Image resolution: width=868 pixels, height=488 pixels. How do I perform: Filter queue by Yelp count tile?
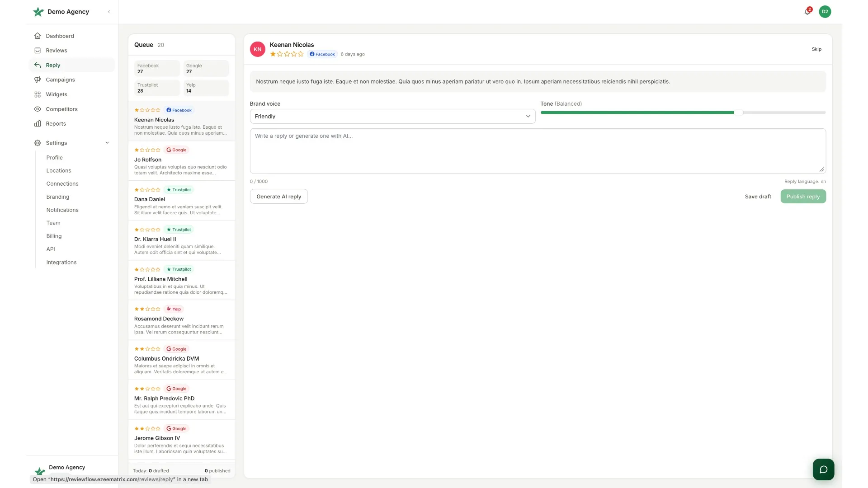coord(206,88)
